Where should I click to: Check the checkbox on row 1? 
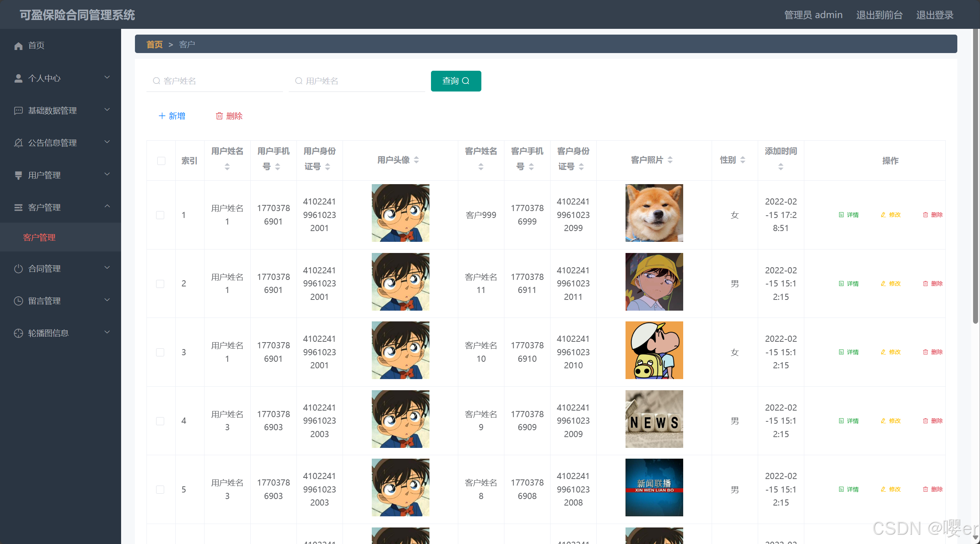pos(160,215)
